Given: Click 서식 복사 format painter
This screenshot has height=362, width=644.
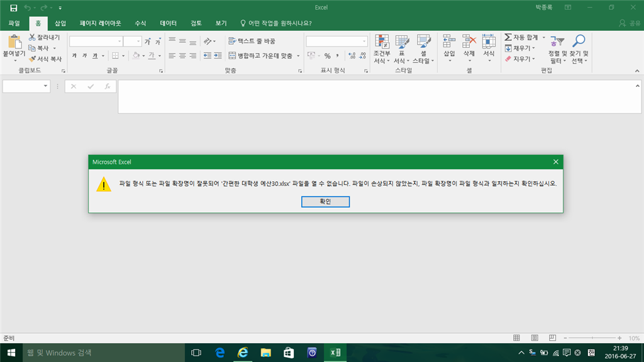Looking at the screenshot, I should [45, 59].
